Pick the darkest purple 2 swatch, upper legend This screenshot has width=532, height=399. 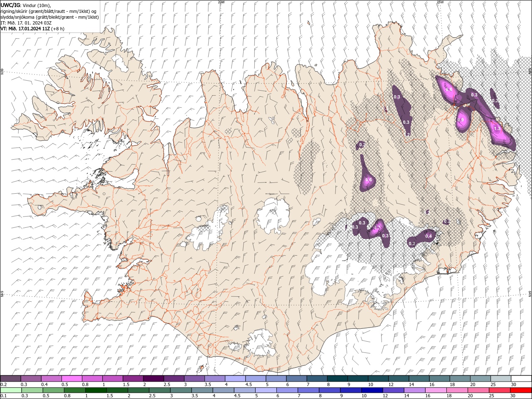153,379
